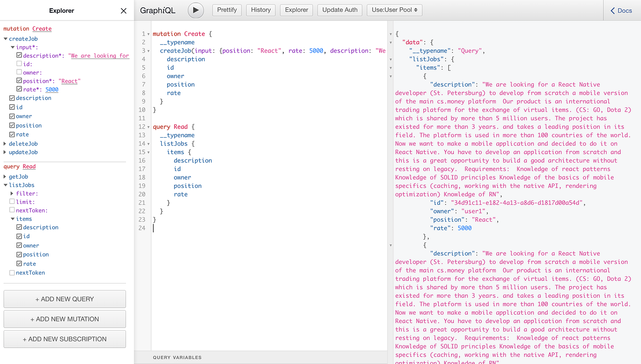Fold the query Read block at line 12

click(149, 127)
